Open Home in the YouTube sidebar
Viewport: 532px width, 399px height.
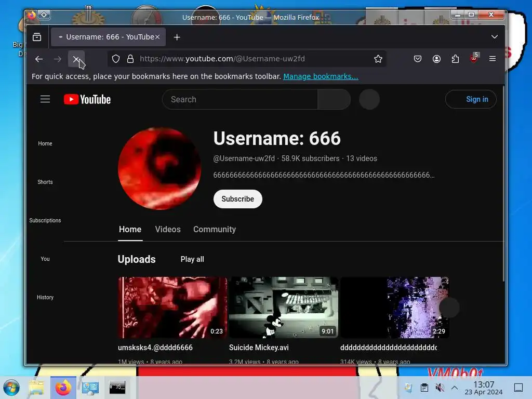(45, 143)
